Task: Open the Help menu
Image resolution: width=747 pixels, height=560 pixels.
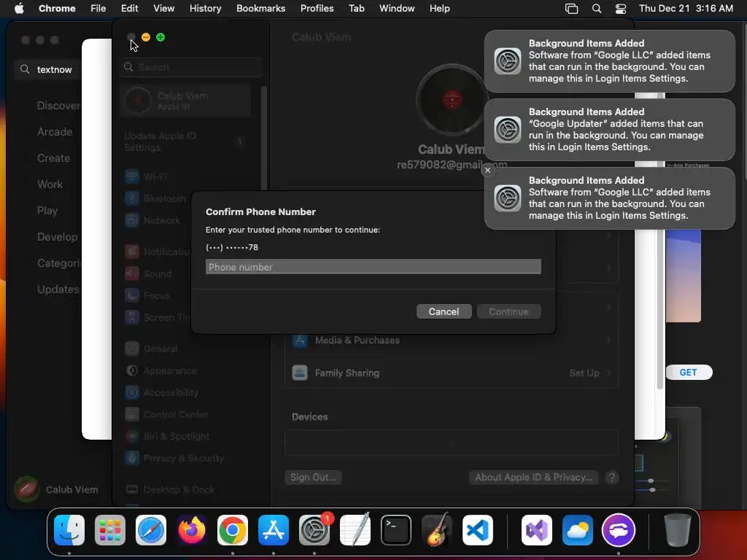Action: (439, 8)
